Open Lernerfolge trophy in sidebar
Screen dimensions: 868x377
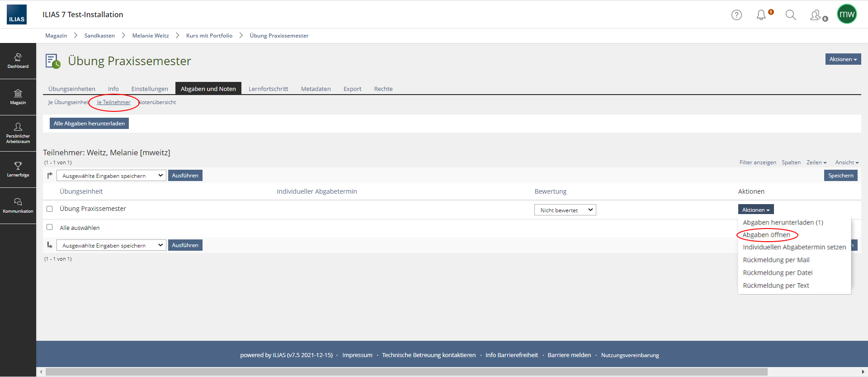click(x=18, y=169)
